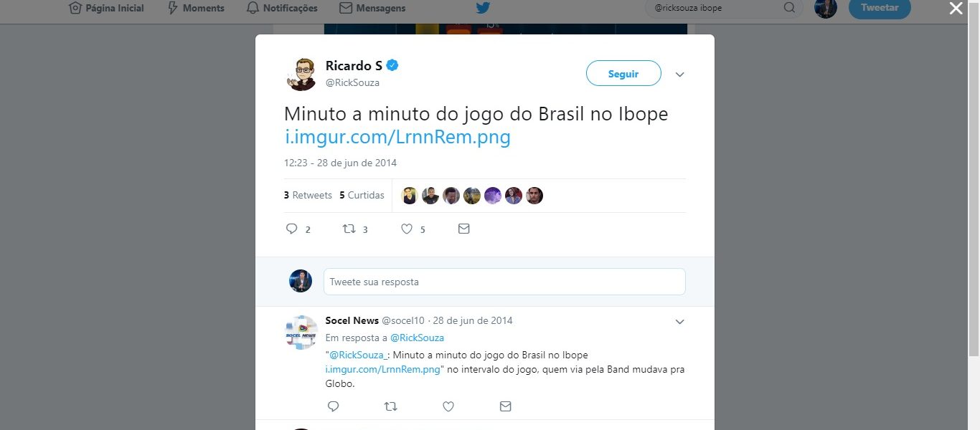Screen dimensions: 980x430
Task: Retweet the Socel News reply
Action: point(391,406)
